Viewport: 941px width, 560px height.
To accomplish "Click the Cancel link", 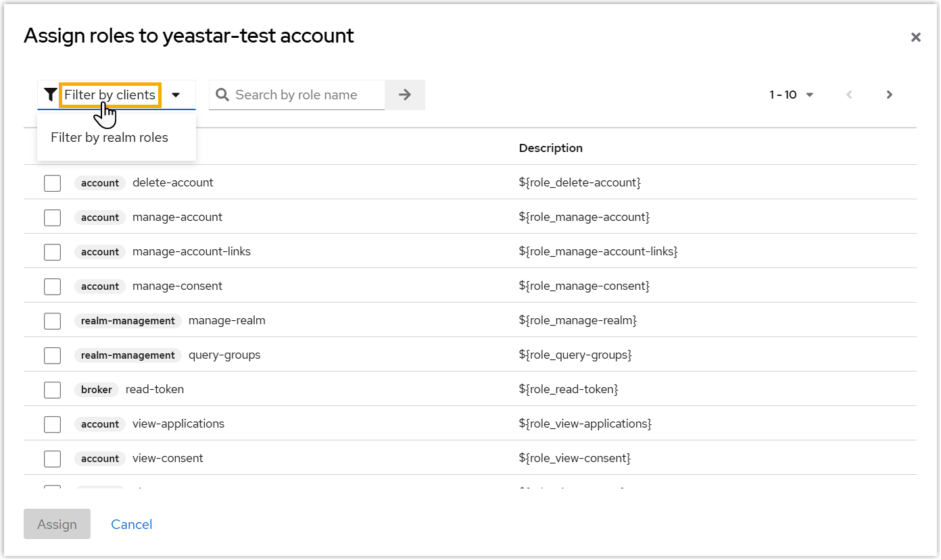I will pos(132,524).
